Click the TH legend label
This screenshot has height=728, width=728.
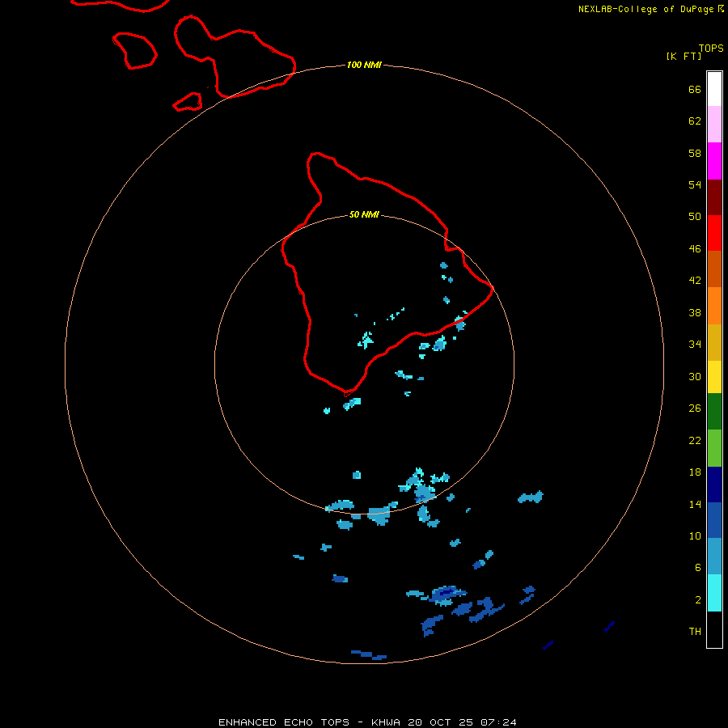pyautogui.click(x=695, y=631)
